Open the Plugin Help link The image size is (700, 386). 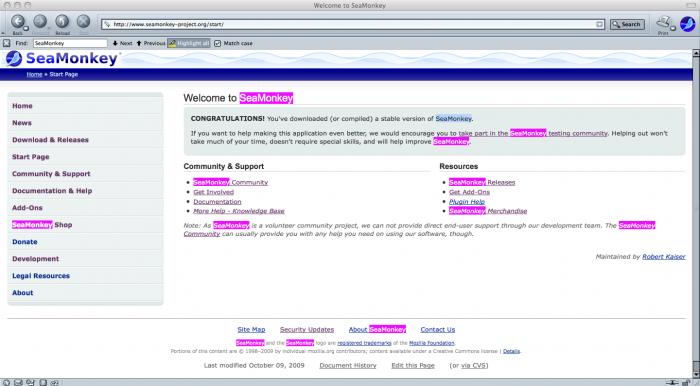pos(467,202)
